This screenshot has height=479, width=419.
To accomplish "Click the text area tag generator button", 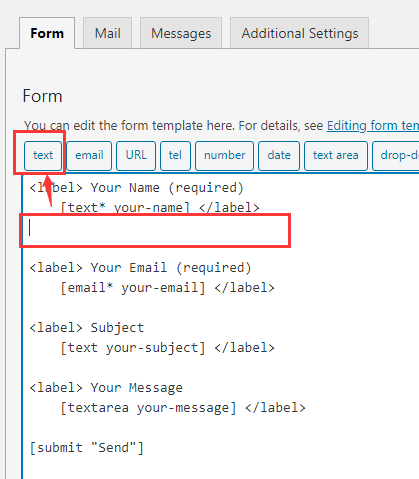I will pos(336,155).
